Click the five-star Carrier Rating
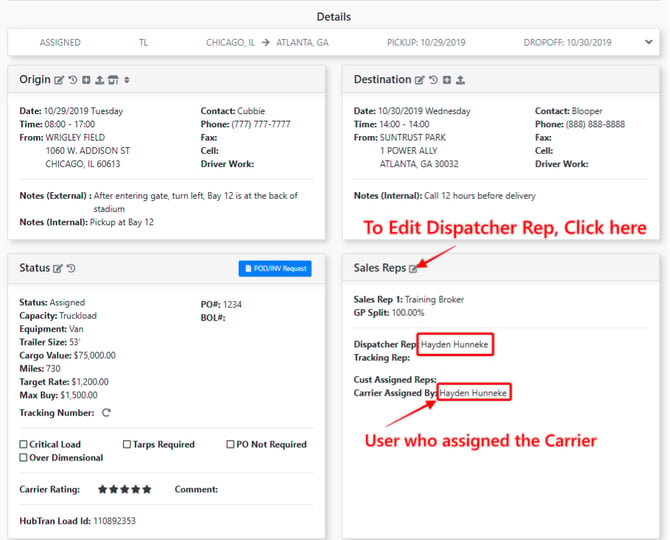The image size is (670, 540). pos(125,490)
